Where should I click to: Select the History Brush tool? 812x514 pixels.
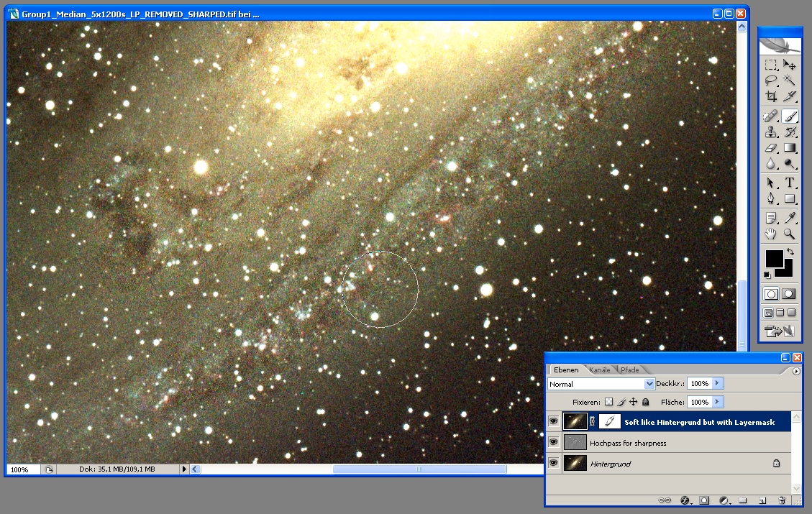pos(789,132)
